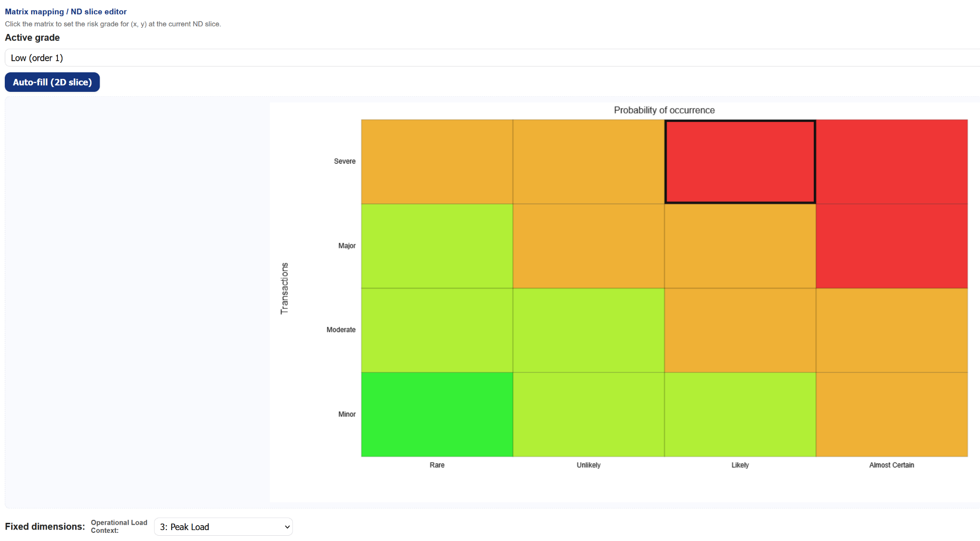Select the outlined Severe / Likely cell
This screenshot has height=541, width=980.
point(740,162)
